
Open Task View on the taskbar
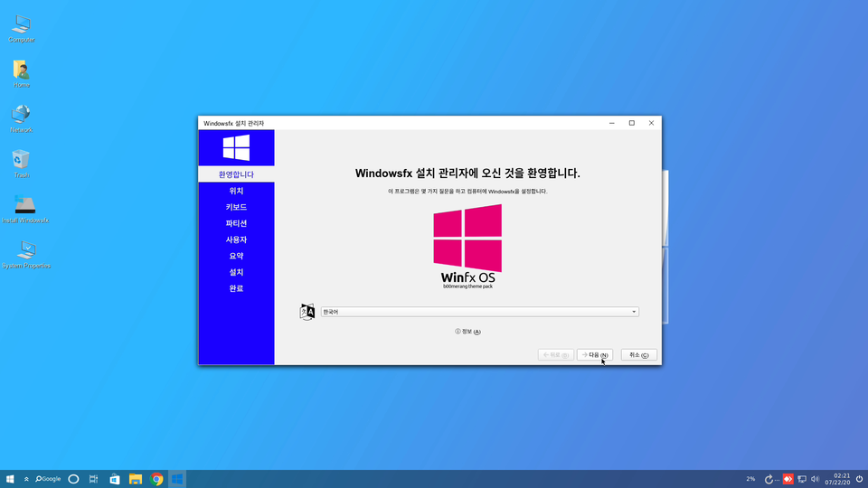93,479
